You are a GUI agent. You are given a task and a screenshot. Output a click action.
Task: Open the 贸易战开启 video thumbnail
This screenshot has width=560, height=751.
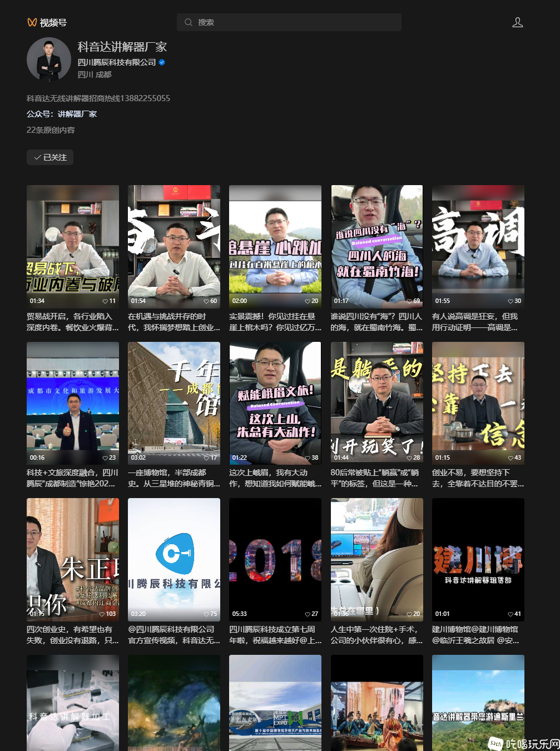(x=73, y=246)
